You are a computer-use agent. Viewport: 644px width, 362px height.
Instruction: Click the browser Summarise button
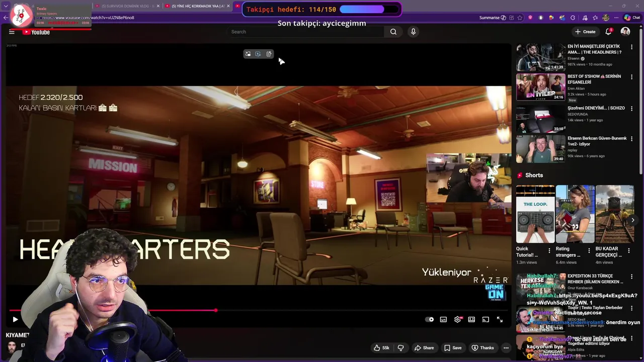point(493,18)
